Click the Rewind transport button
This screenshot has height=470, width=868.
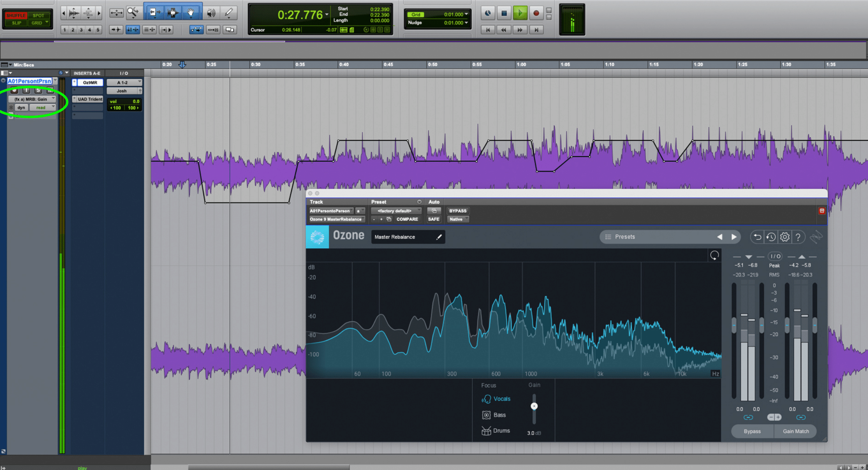[504, 30]
